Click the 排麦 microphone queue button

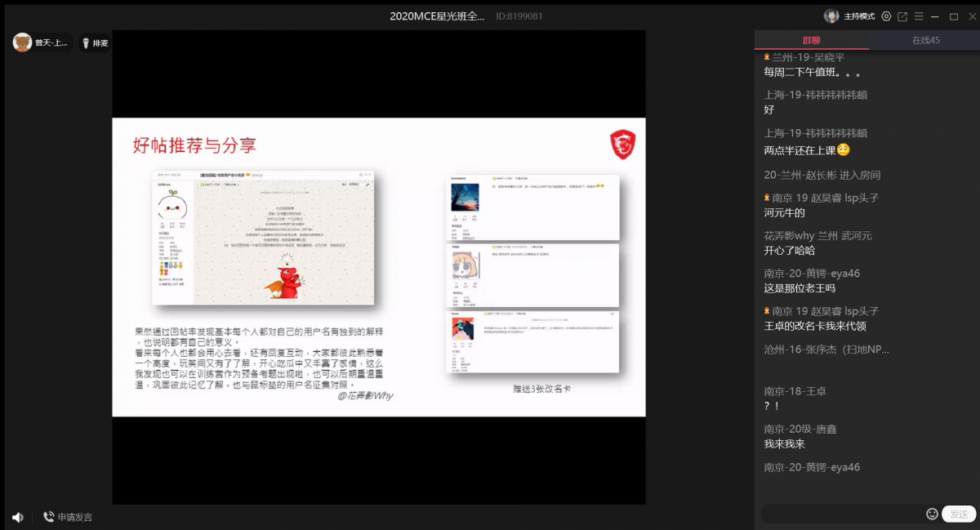[x=95, y=43]
